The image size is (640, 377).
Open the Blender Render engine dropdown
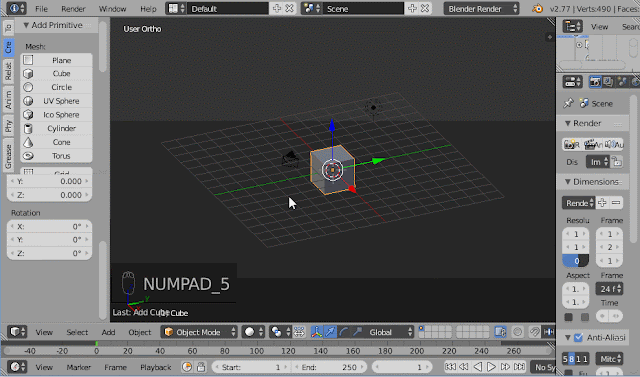[482, 9]
